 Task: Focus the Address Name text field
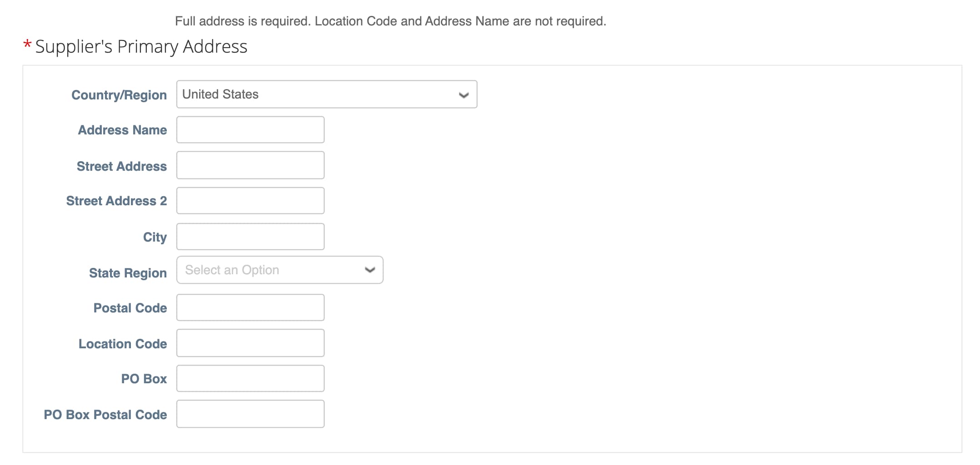250,130
